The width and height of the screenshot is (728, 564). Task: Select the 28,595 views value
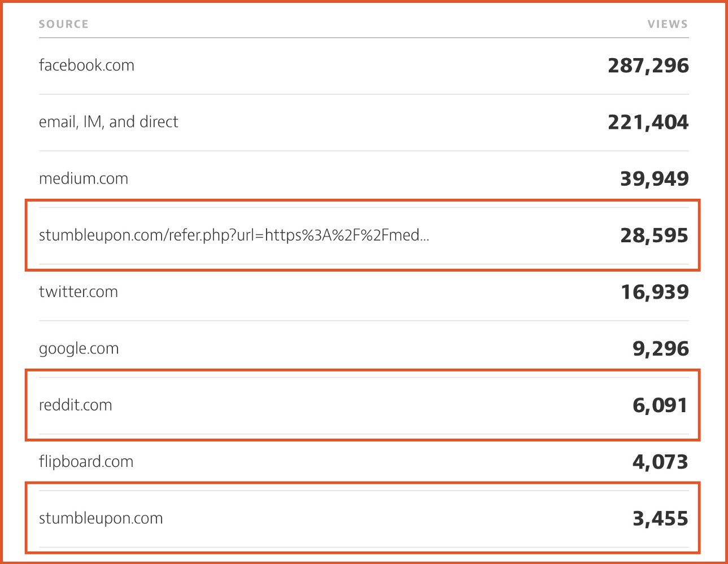(x=654, y=235)
